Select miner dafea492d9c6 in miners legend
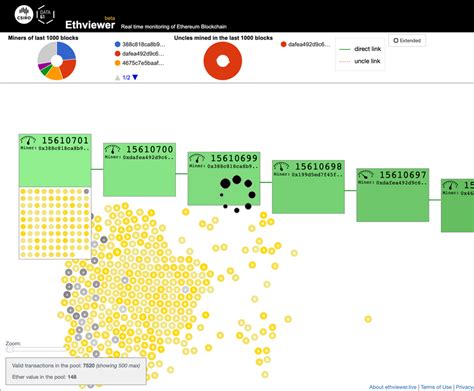Viewport: 474px width, 391px height. point(140,54)
